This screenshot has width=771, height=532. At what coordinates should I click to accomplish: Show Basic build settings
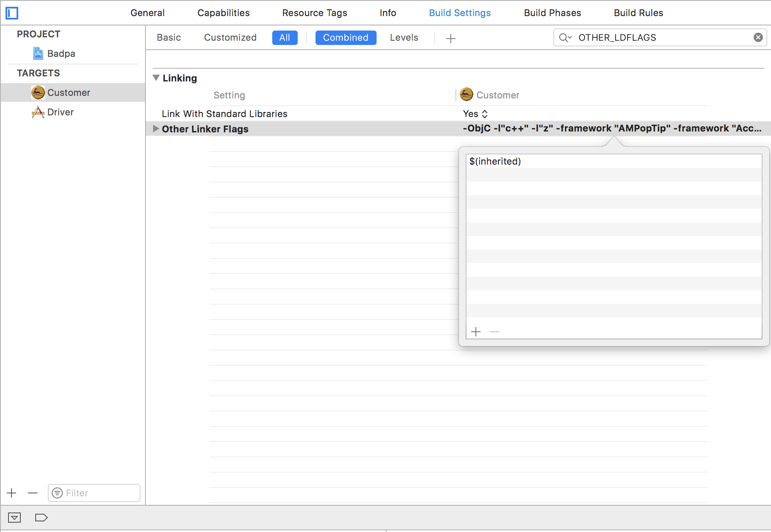pyautogui.click(x=169, y=37)
